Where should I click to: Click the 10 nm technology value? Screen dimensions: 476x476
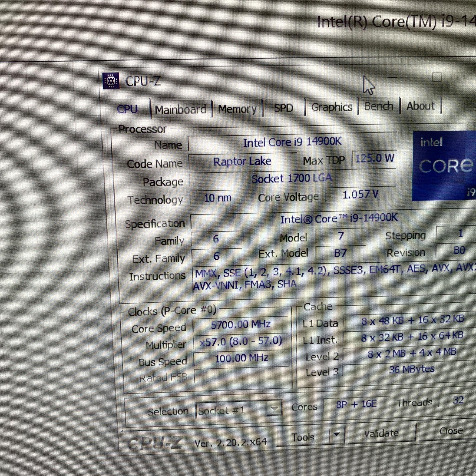pyautogui.click(x=218, y=198)
